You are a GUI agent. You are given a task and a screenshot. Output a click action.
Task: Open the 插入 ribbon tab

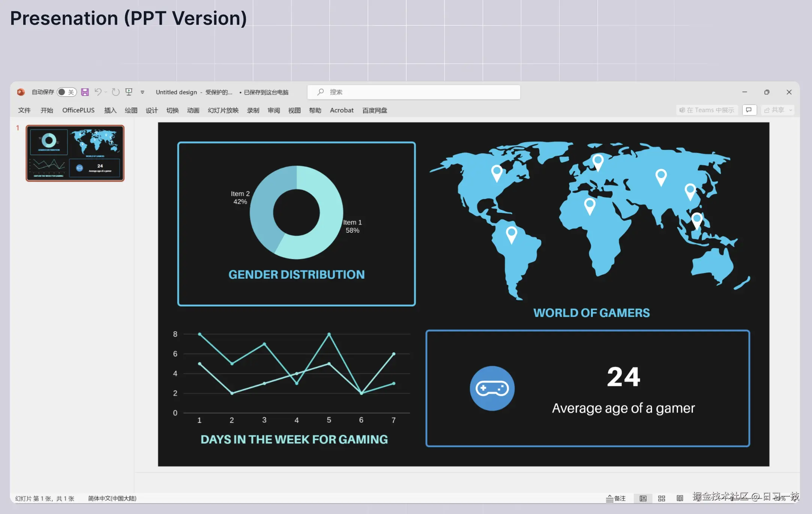coord(110,110)
